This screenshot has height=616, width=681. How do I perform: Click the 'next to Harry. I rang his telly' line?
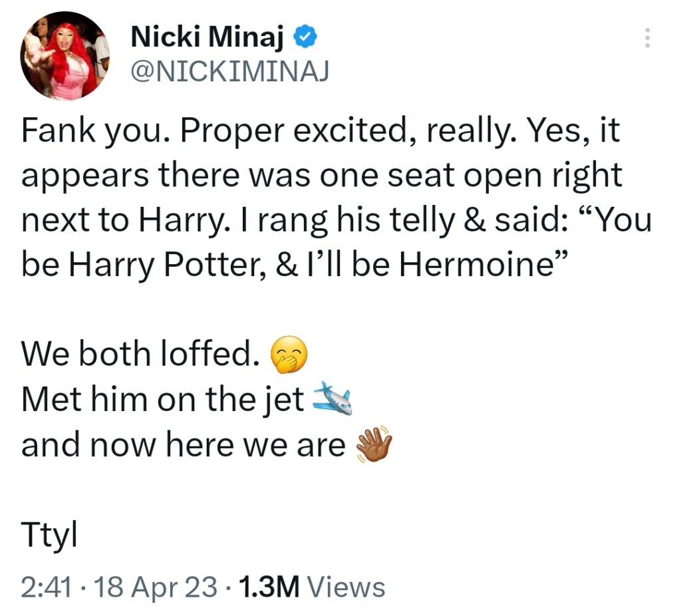[336, 220]
